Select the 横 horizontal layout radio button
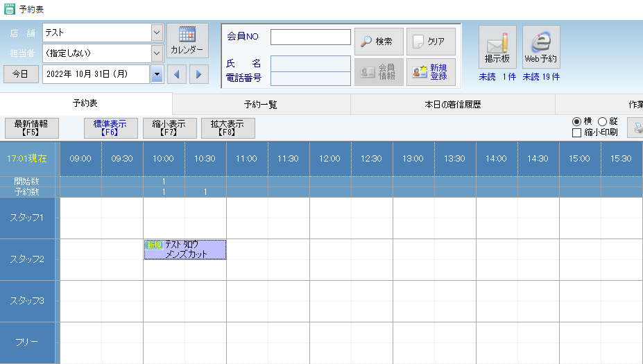The image size is (643, 364). coord(576,121)
